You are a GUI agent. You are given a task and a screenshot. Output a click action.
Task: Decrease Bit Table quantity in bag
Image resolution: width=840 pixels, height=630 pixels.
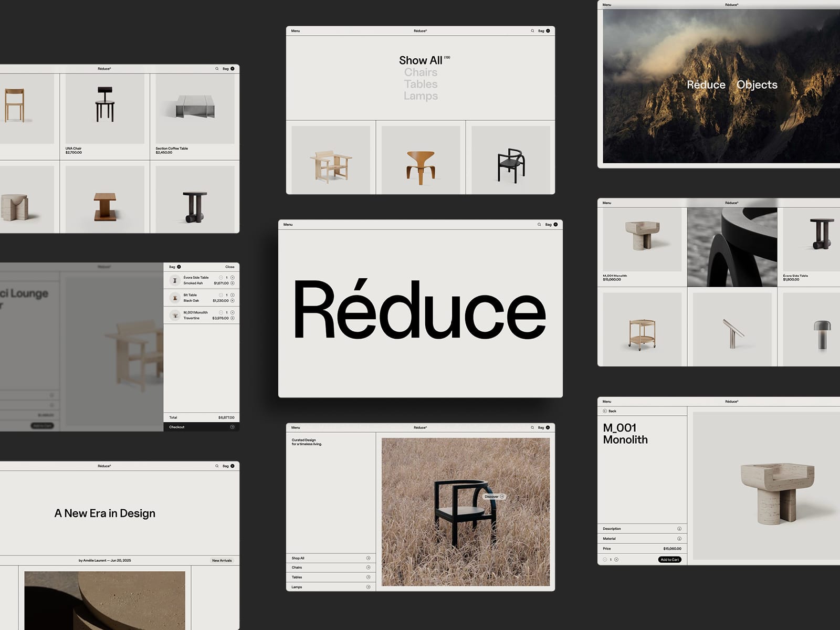tap(221, 295)
